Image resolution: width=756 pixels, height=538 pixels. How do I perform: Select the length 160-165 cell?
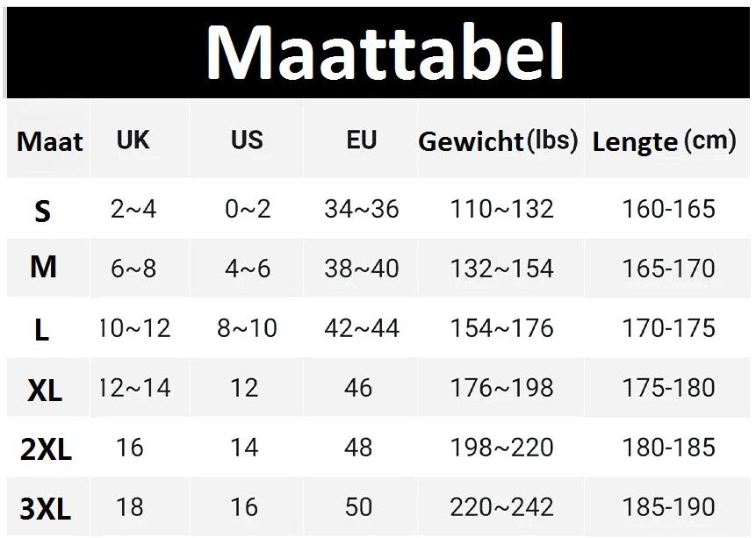coord(668,209)
